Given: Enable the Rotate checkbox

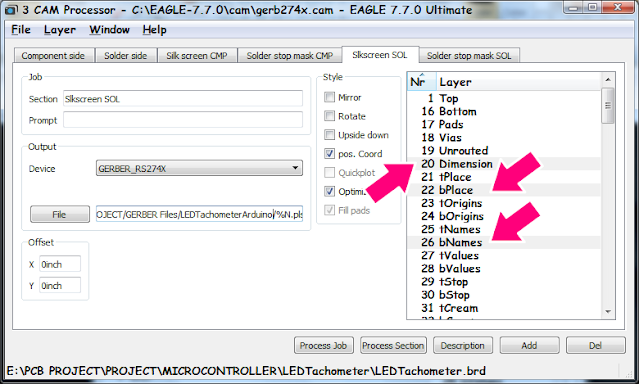Looking at the screenshot, I should [329, 116].
